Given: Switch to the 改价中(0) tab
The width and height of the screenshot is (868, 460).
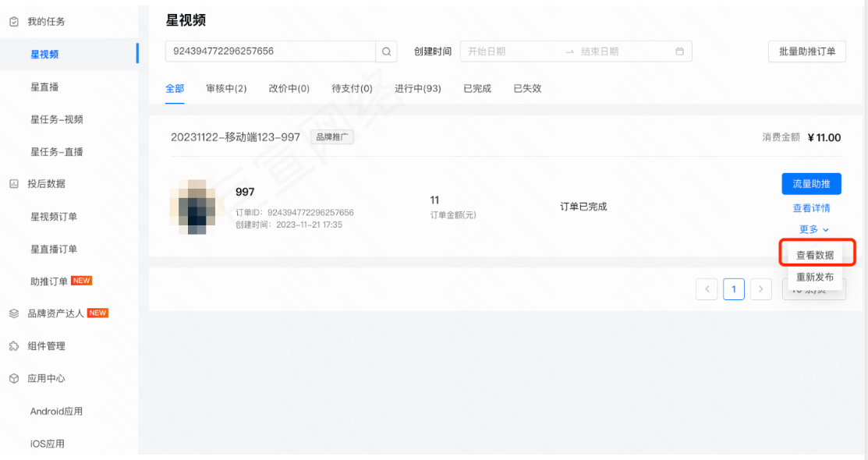Looking at the screenshot, I should coord(289,89).
